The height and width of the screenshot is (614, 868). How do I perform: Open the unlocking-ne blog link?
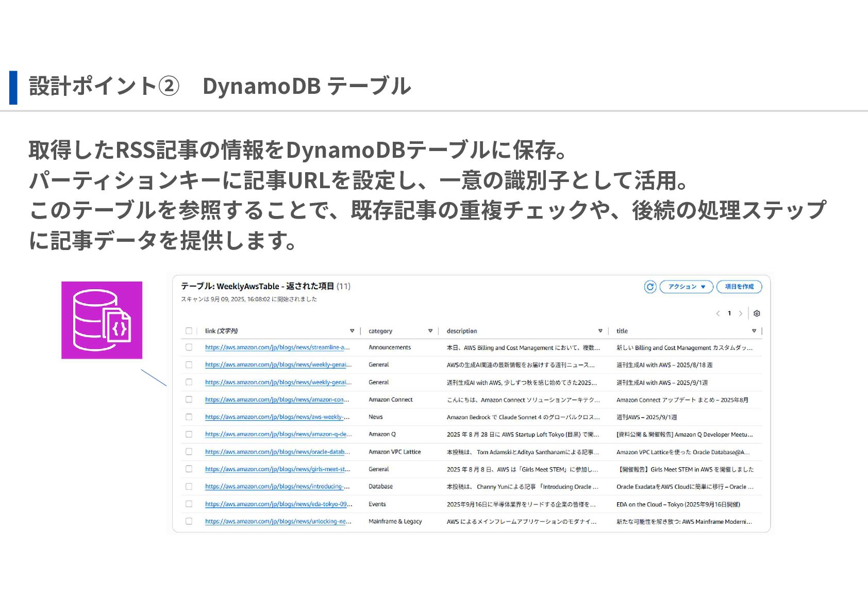click(x=278, y=521)
